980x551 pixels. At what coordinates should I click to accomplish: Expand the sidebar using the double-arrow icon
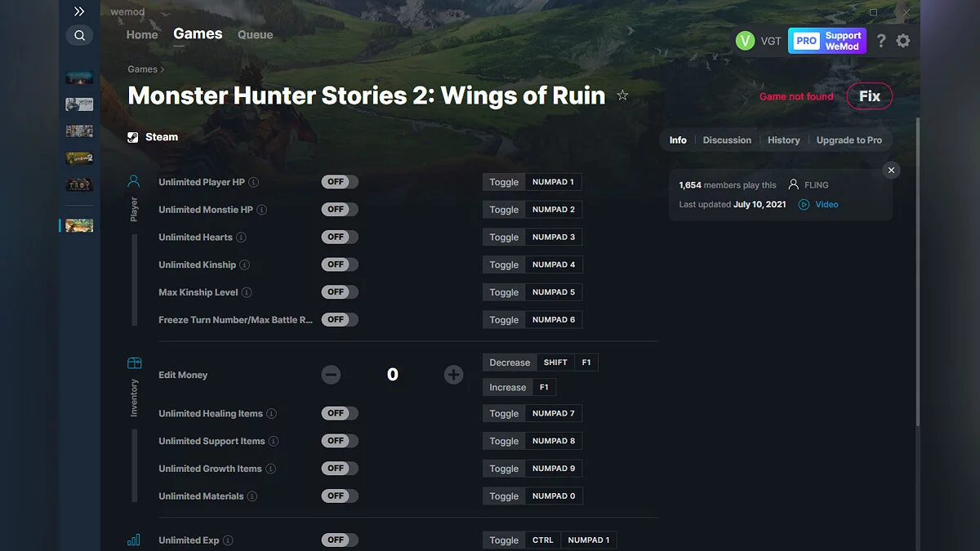[79, 11]
